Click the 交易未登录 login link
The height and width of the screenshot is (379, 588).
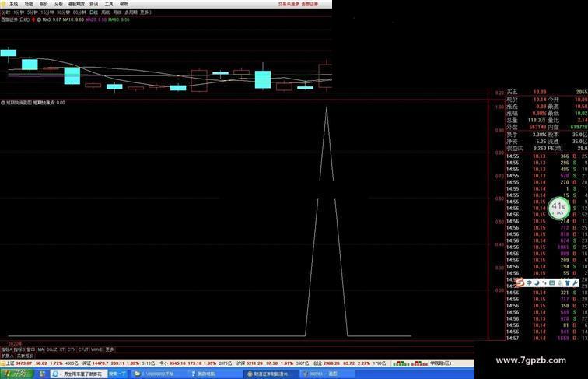pos(289,4)
